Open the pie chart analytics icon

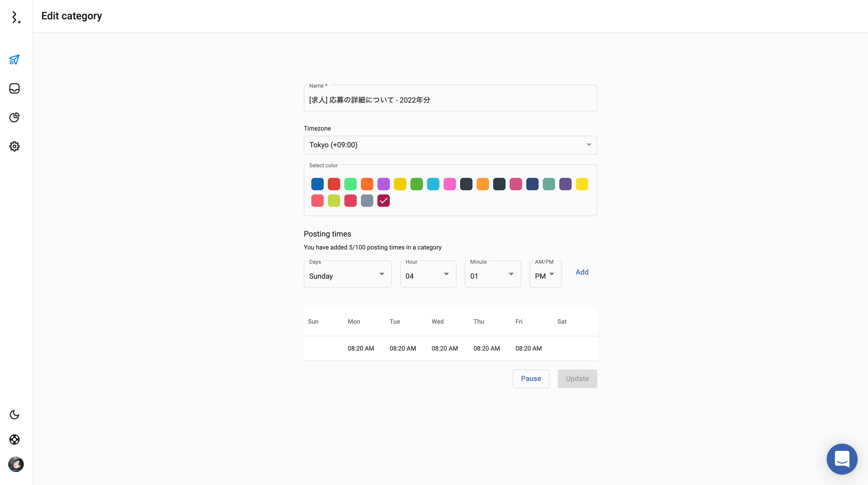14,117
